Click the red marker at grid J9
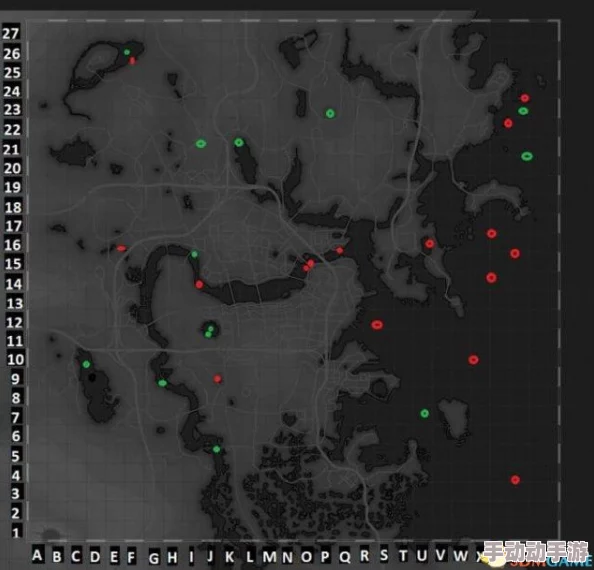594x570 pixels. click(217, 379)
